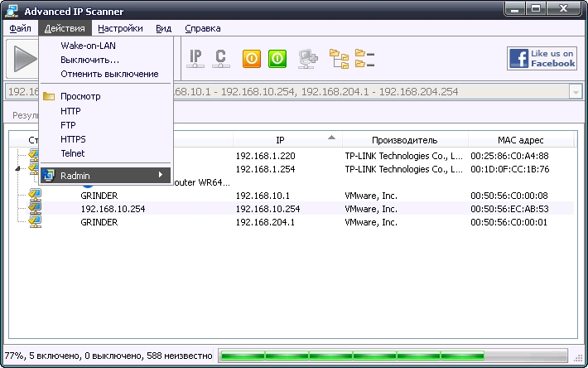This screenshot has height=368, width=588.
Task: Click MAC address 00:1D:0F:CC:1B:76
Action: (509, 169)
